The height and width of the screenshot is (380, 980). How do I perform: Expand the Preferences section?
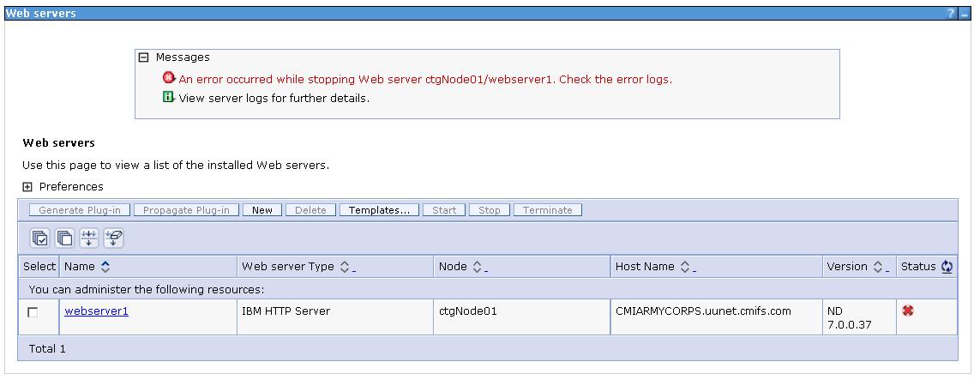click(27, 187)
